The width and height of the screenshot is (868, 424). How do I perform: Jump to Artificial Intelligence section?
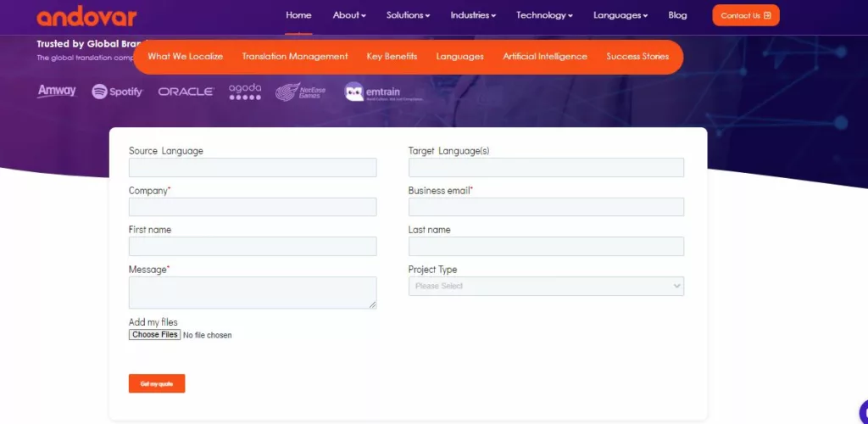pos(545,57)
